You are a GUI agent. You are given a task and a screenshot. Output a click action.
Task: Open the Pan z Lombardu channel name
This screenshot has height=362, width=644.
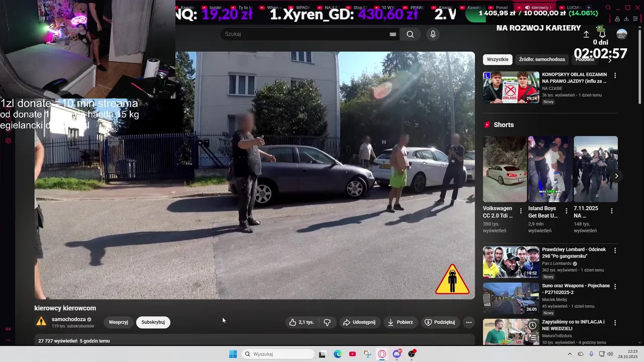coord(556,263)
